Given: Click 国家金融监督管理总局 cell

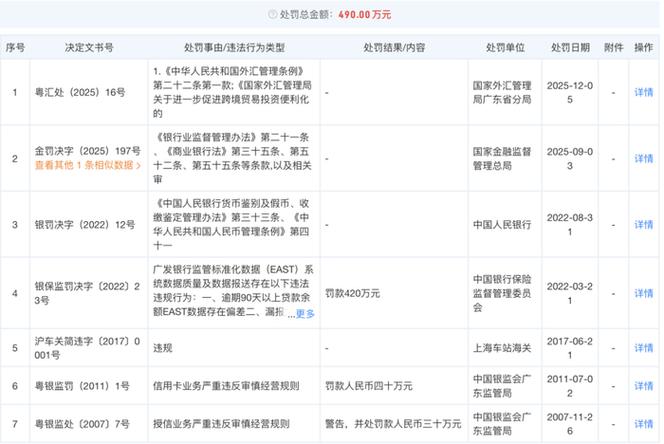Looking at the screenshot, I should click(502, 158).
